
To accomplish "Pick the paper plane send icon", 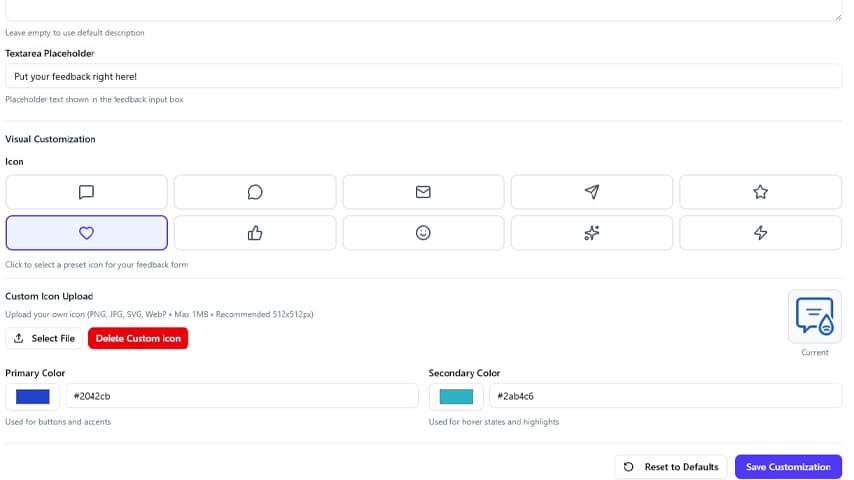I will [x=592, y=192].
